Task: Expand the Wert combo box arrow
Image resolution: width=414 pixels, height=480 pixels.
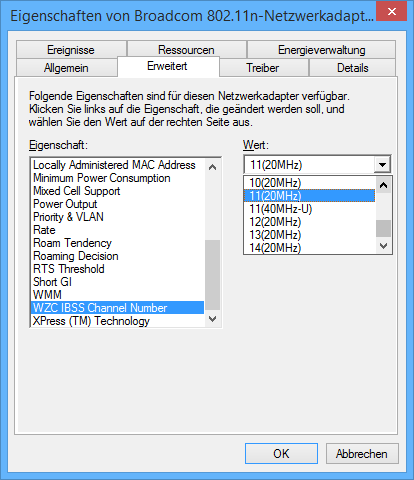Action: click(382, 165)
